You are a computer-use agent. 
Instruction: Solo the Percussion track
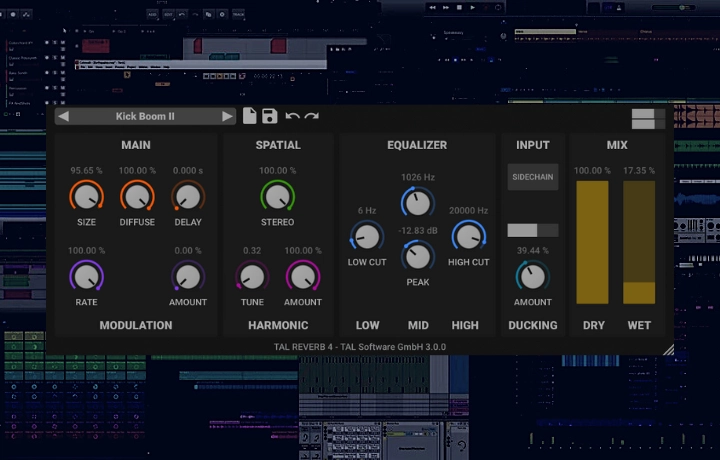coord(55,88)
